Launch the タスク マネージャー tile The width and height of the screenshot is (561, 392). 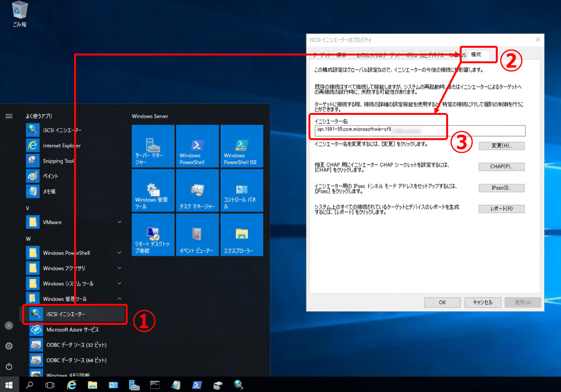tap(197, 190)
